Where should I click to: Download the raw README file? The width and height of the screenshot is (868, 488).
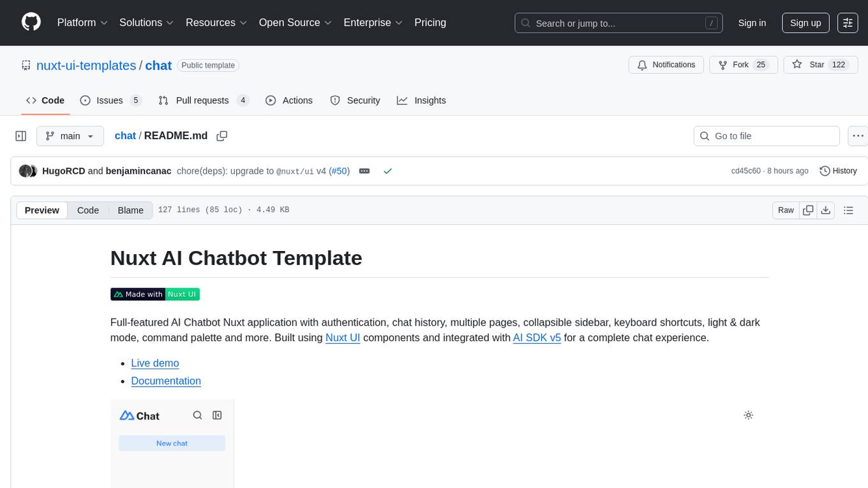click(x=825, y=210)
